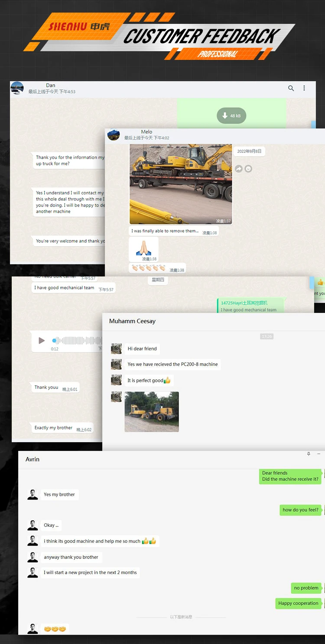The width and height of the screenshot is (325, 644).
Task: Click the 'Thank you for the information' message in Dan's chat
Action: [69, 161]
